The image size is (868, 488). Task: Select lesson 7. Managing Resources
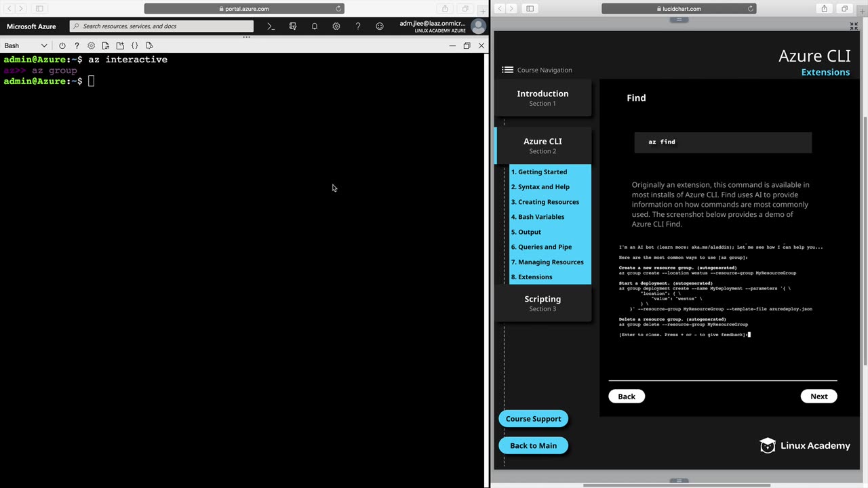(550, 262)
